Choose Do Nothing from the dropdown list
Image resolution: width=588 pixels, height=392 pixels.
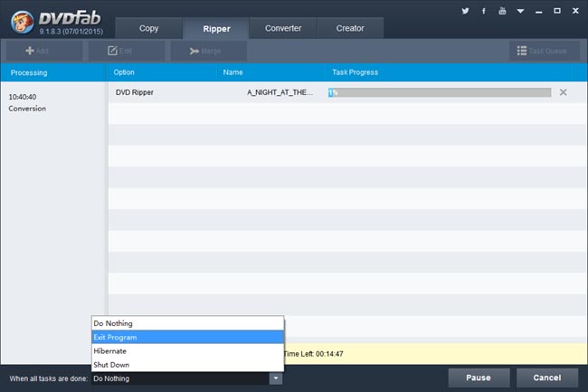coord(187,323)
